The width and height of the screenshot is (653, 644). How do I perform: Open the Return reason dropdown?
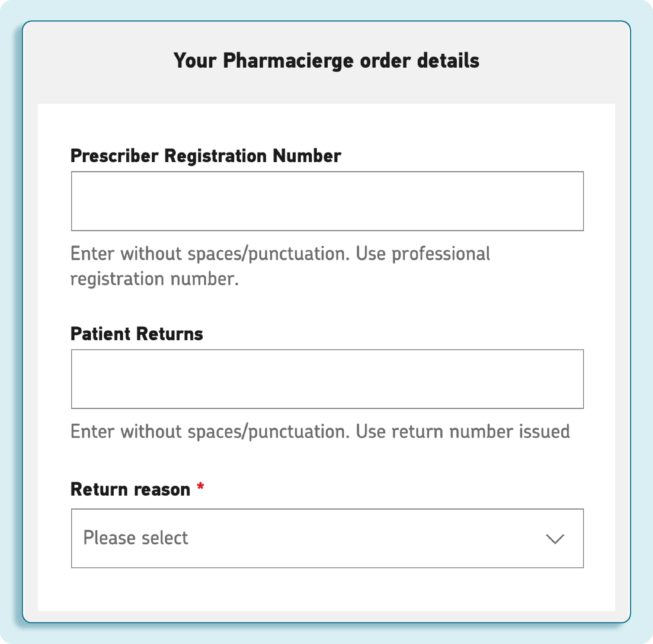327,538
